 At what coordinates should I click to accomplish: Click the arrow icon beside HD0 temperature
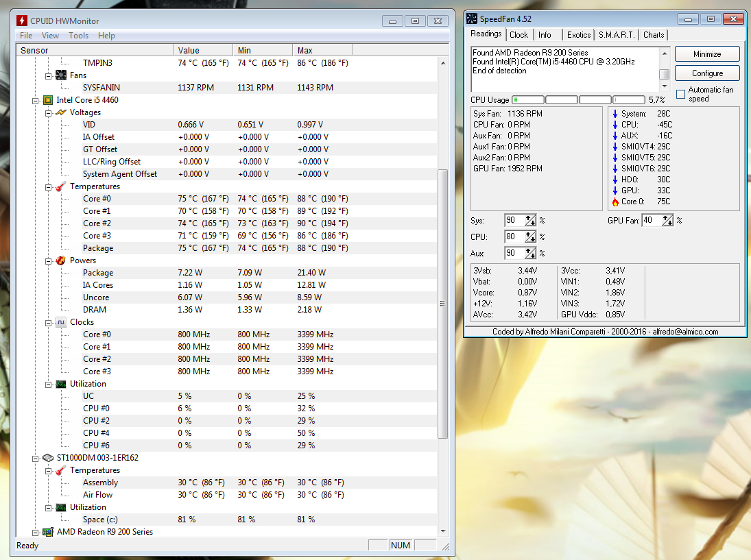click(615, 180)
